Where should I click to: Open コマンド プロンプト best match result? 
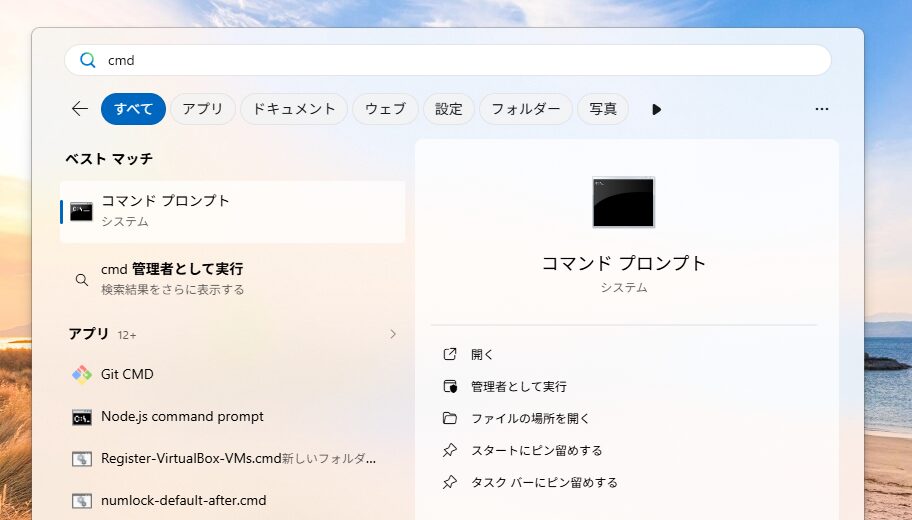(x=233, y=212)
